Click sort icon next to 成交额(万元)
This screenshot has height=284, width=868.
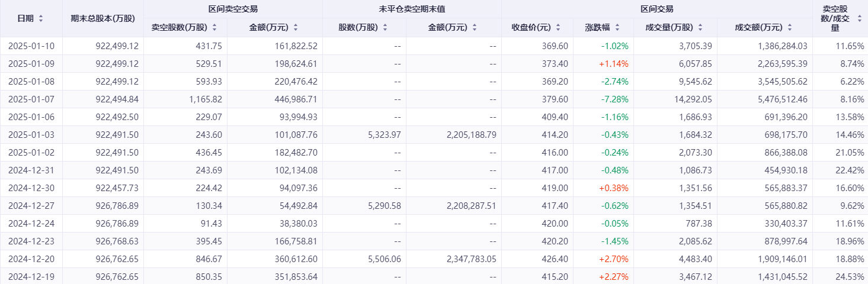790,27
